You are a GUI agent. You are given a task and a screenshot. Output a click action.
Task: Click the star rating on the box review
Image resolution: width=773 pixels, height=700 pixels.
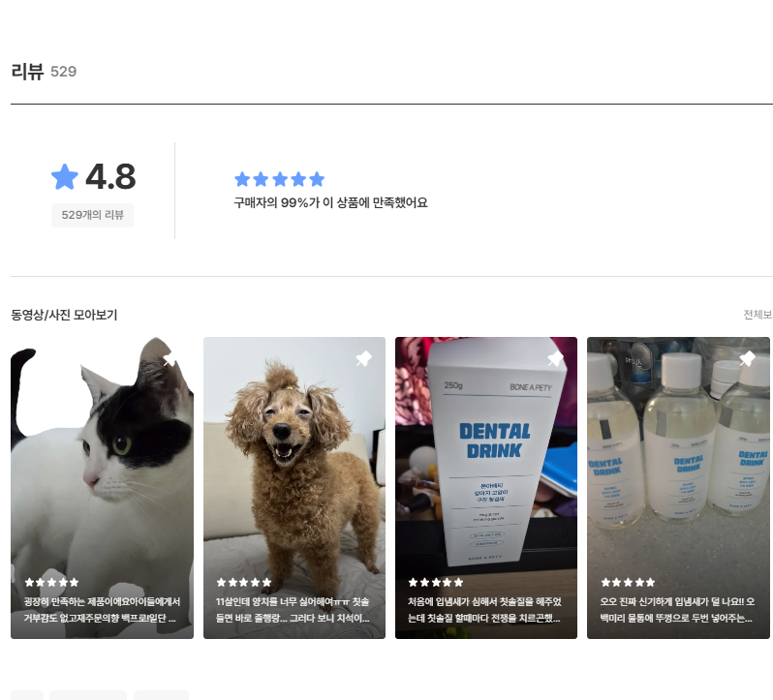435,583
